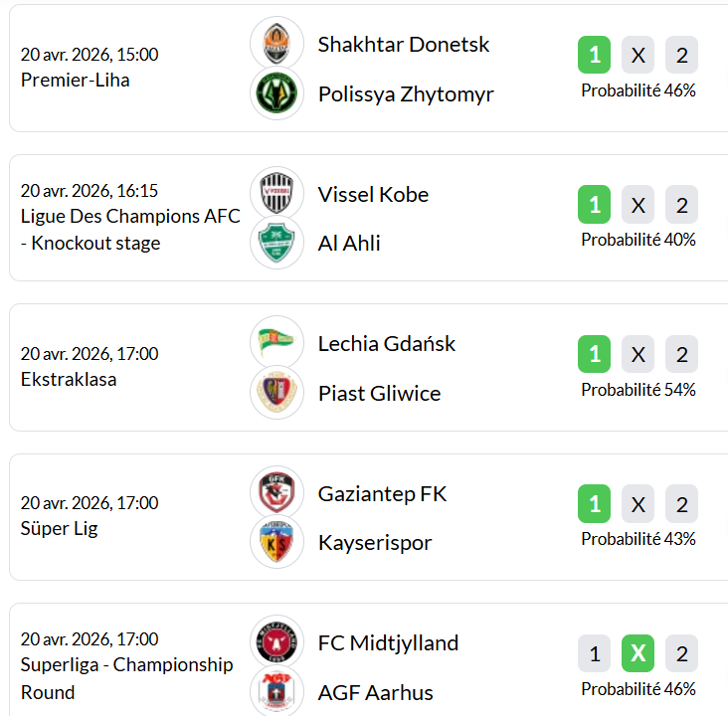Open the Vissel Kobe team crest
This screenshot has width=728, height=716.
coord(276,194)
